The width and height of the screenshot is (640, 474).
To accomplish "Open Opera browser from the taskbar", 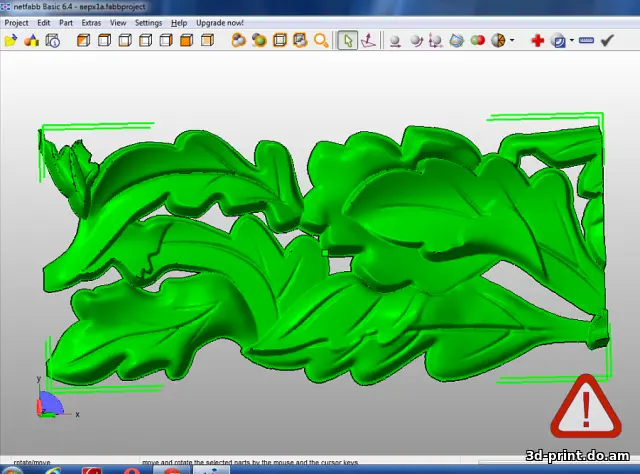I will [x=131, y=471].
